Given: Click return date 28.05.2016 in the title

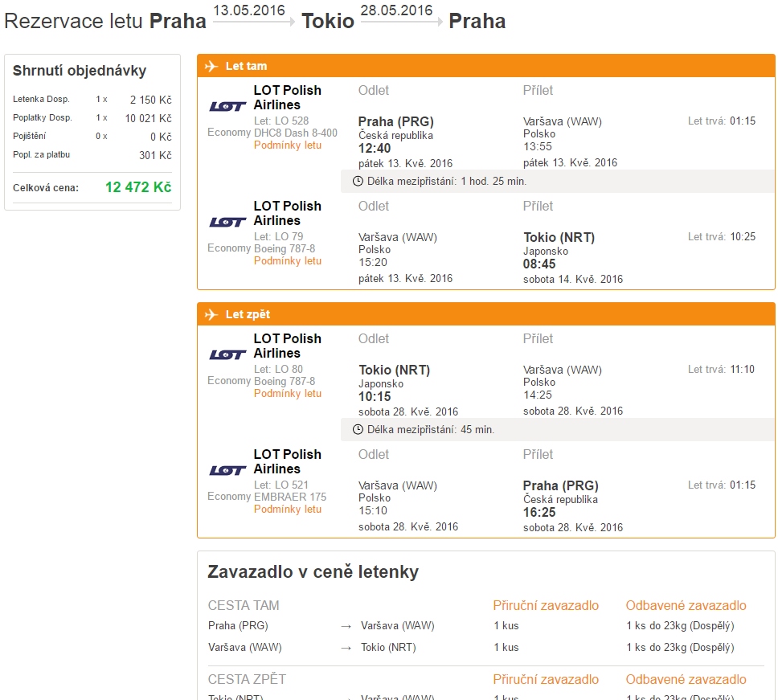Looking at the screenshot, I should [396, 10].
